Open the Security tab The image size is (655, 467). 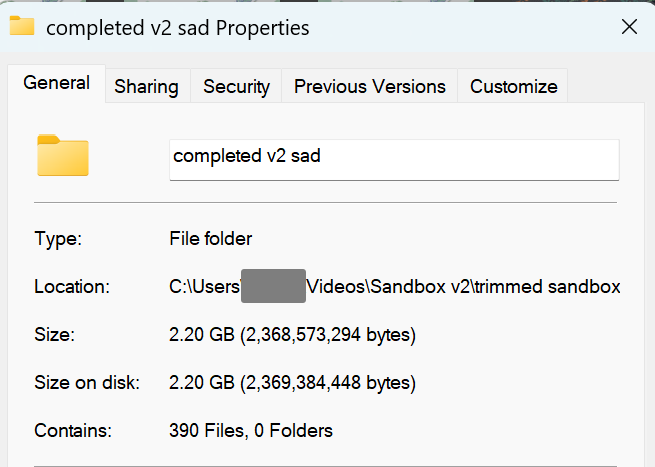pyautogui.click(x=236, y=86)
